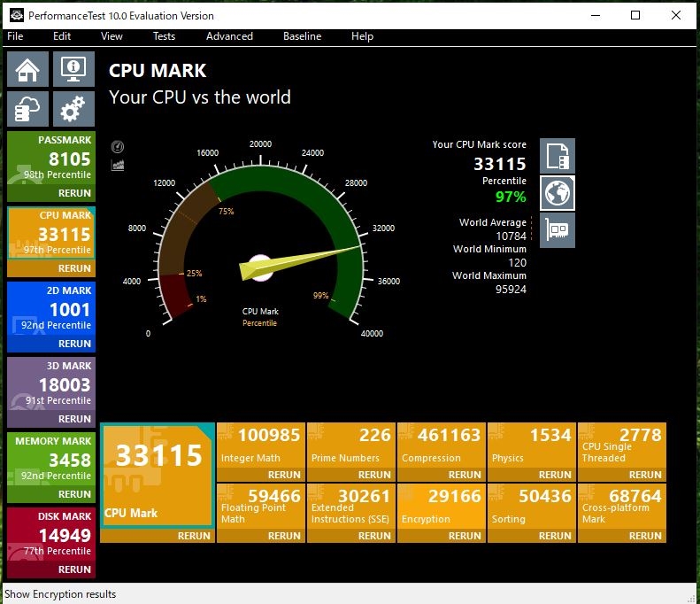Viewport: 700px width, 604px height.
Task: Open the File menu
Action: pyautogui.click(x=15, y=36)
